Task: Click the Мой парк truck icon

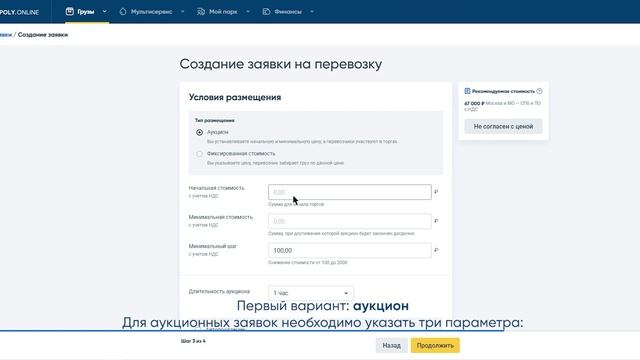Action: [x=201, y=12]
